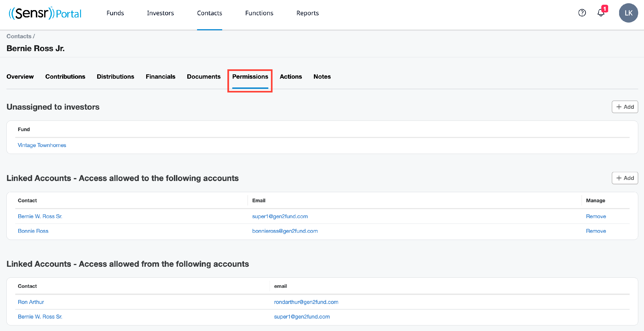644x331 pixels.
Task: Open Bernie W. Ross Sr. in allowed-from table
Action: click(x=40, y=316)
